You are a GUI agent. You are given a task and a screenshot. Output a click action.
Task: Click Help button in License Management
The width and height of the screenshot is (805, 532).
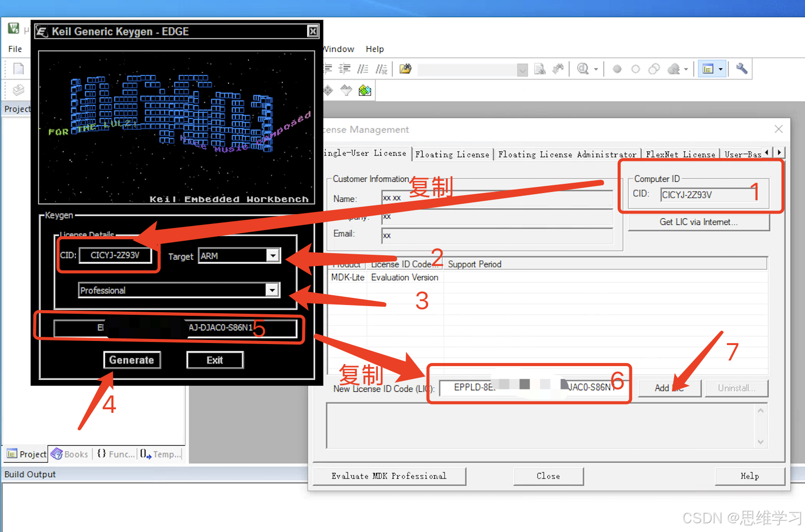click(750, 476)
